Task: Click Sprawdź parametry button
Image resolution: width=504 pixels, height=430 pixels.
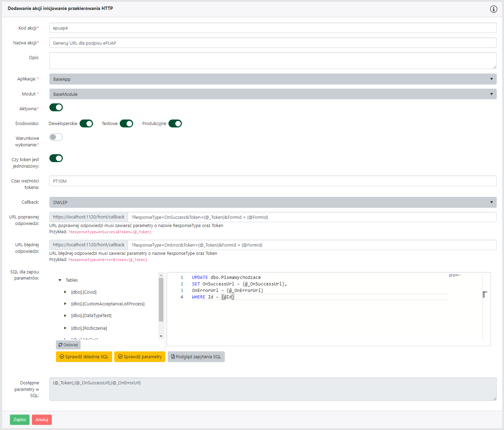Action: tap(140, 357)
